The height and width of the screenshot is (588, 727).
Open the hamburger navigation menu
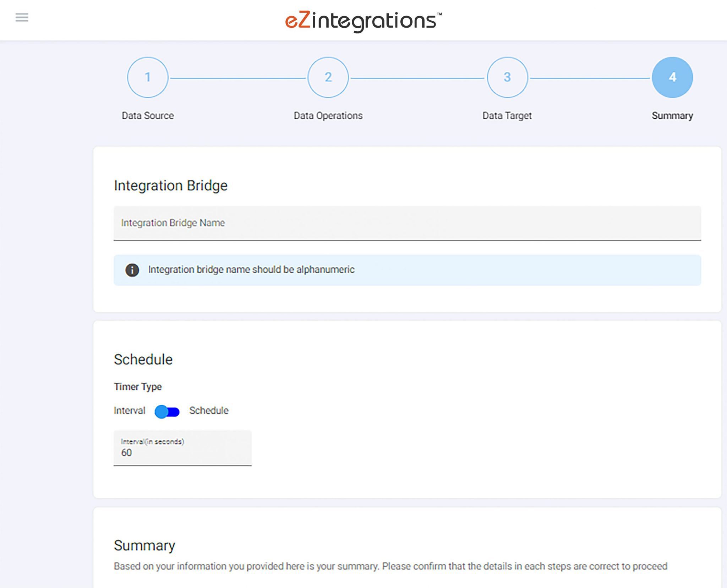22,17
